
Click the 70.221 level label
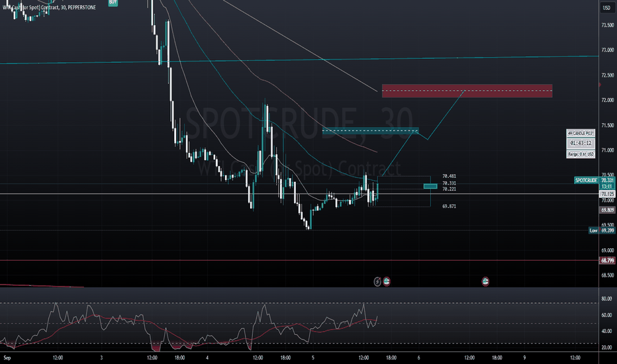pyautogui.click(x=449, y=189)
